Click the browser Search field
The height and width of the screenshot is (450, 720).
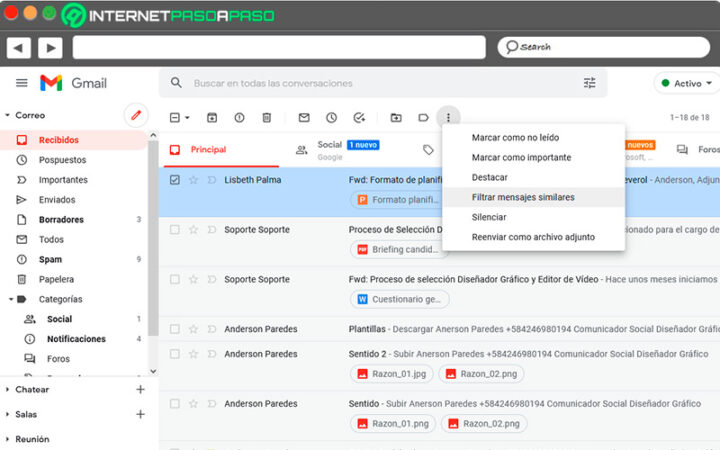click(x=603, y=47)
